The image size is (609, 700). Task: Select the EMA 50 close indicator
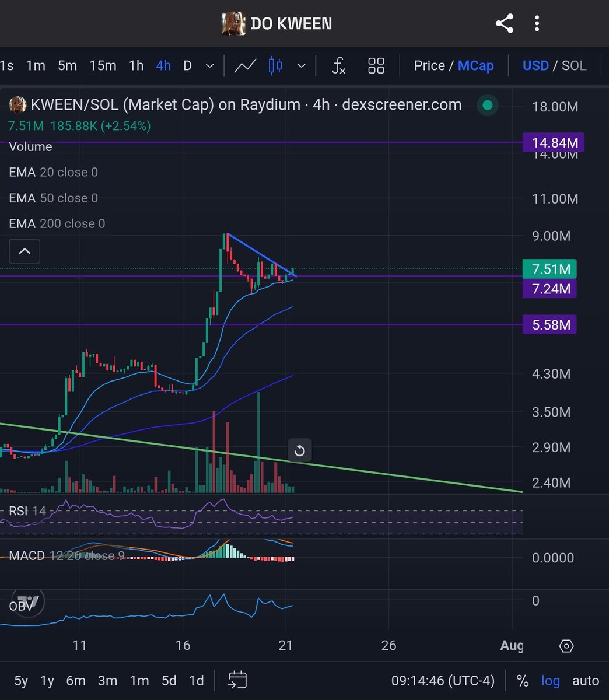(53, 198)
